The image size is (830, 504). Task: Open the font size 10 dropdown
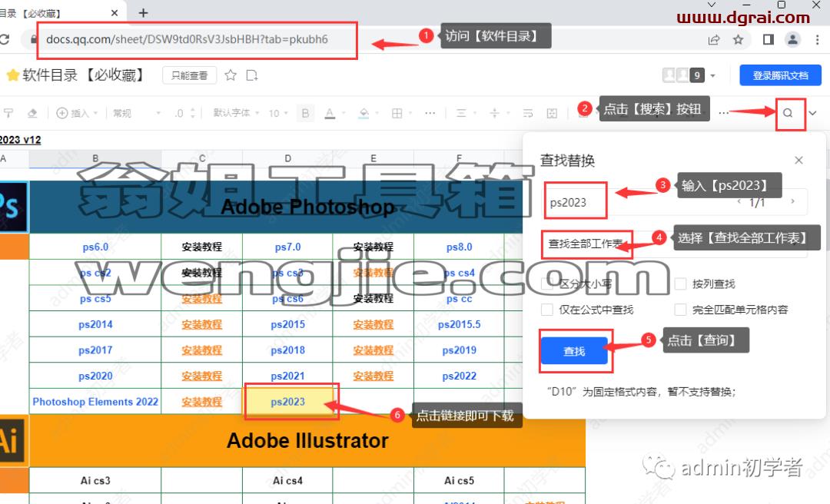click(x=278, y=113)
